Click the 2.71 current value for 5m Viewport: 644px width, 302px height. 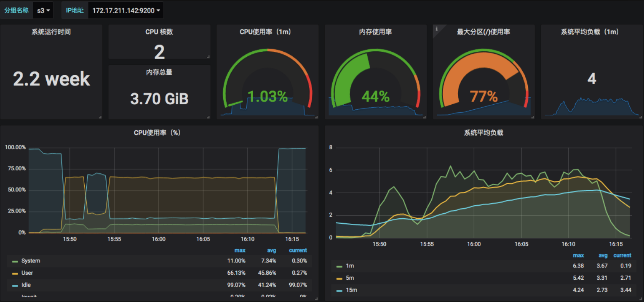(625, 278)
